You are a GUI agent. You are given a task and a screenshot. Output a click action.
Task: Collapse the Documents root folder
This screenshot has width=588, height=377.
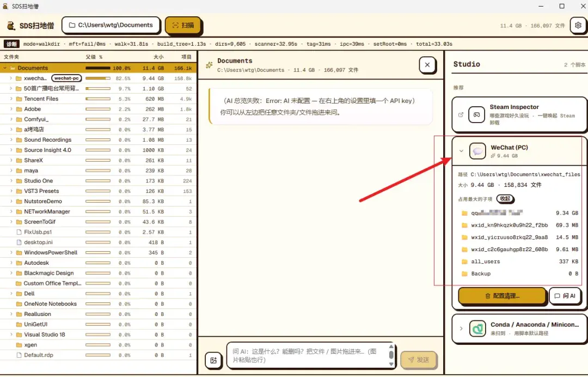pyautogui.click(x=5, y=68)
